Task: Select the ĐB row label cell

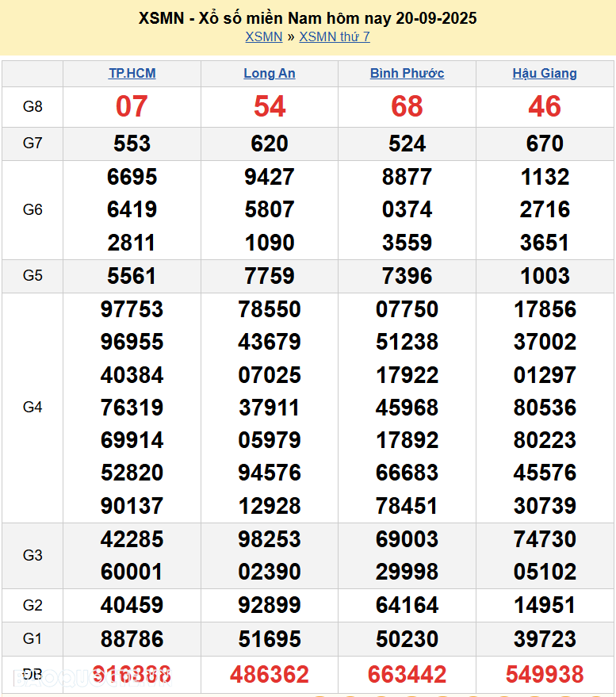Action: point(33,675)
